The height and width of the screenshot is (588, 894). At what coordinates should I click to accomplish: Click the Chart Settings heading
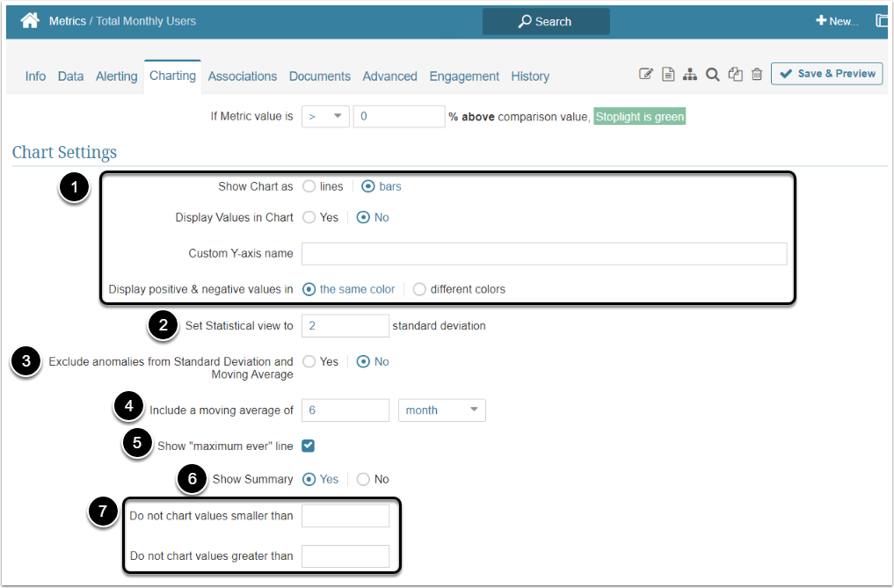(x=64, y=152)
